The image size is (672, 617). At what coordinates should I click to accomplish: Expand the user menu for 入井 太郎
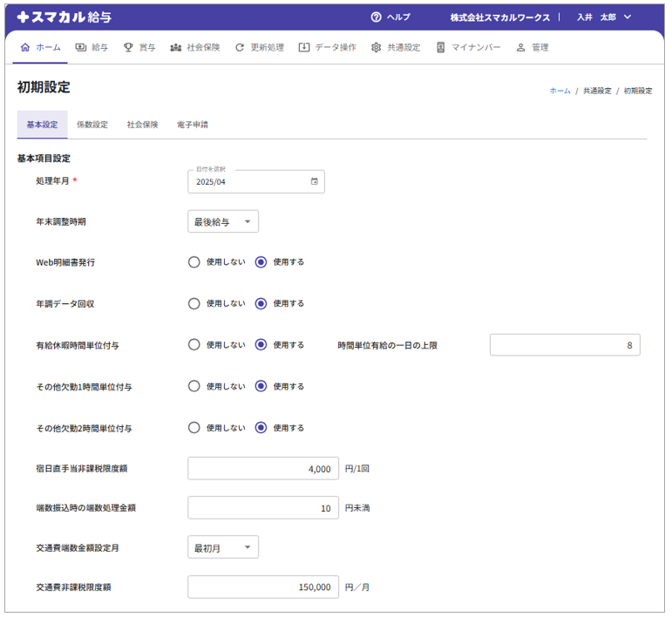[628, 17]
